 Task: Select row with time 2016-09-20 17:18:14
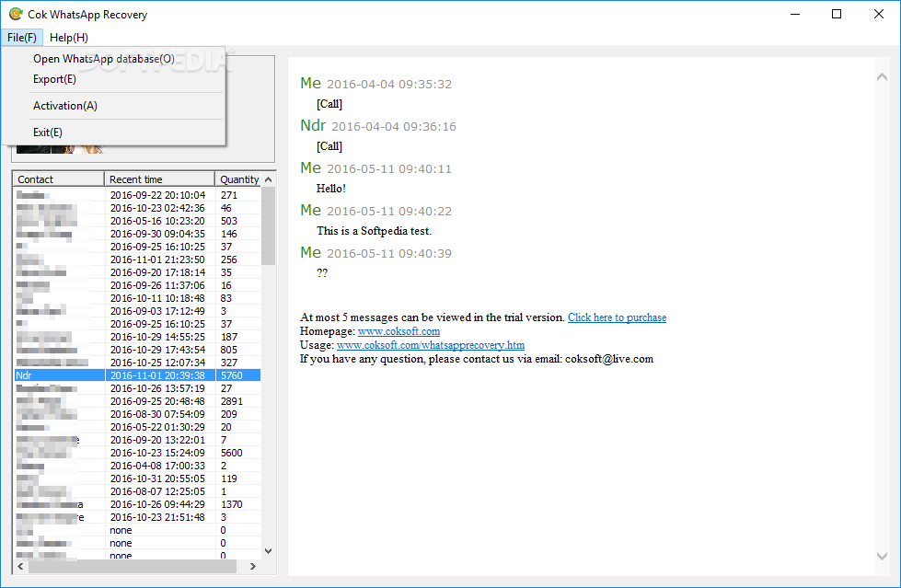pyautogui.click(x=137, y=272)
